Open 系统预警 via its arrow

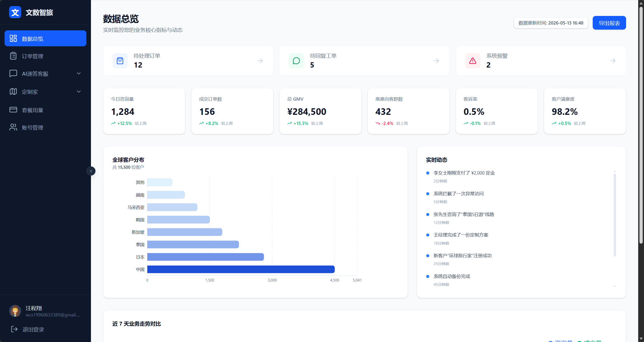coord(613,61)
